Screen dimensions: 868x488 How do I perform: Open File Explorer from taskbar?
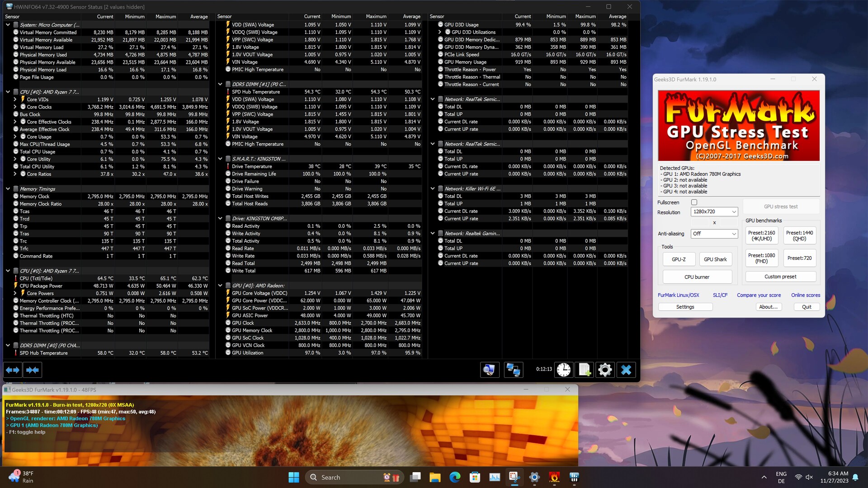pyautogui.click(x=435, y=477)
